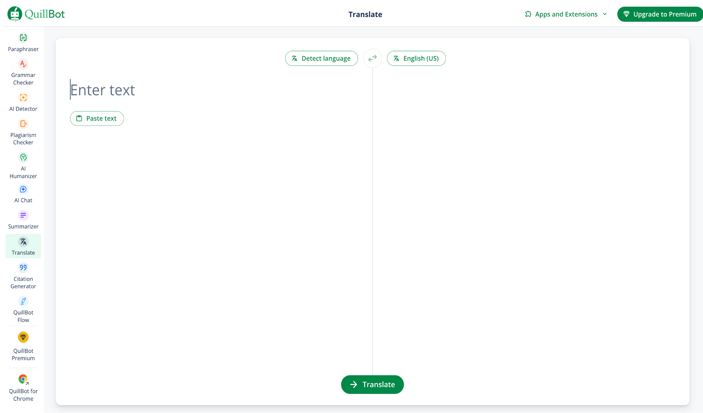Open the Plagiarism Checker tool

(23, 132)
